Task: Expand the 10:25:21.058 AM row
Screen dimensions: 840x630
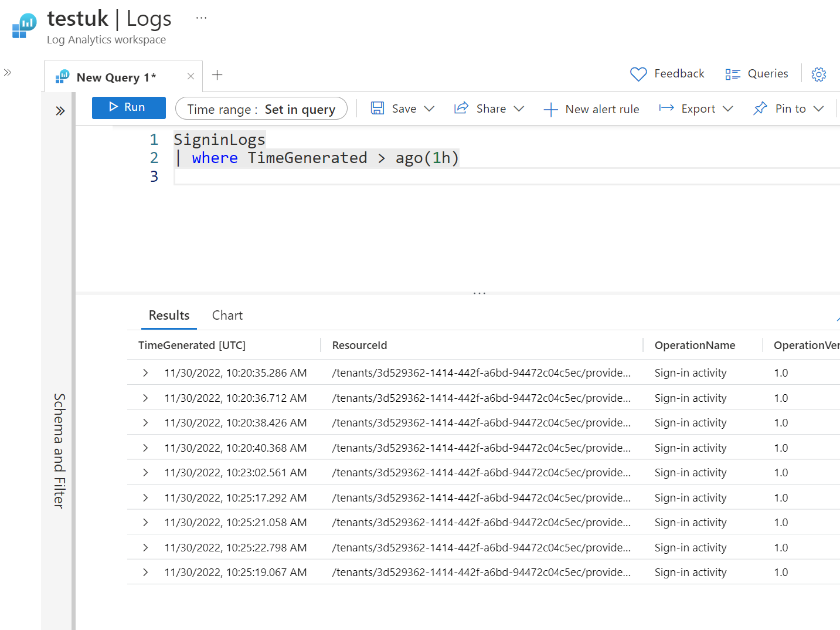Action: tap(145, 523)
